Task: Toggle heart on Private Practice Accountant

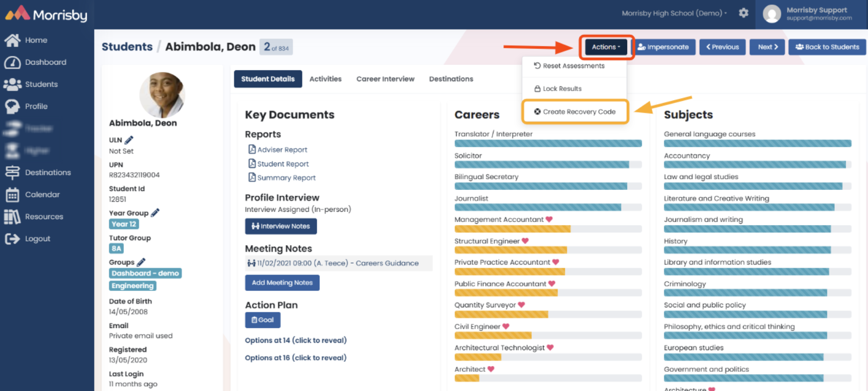Action: pyautogui.click(x=555, y=262)
